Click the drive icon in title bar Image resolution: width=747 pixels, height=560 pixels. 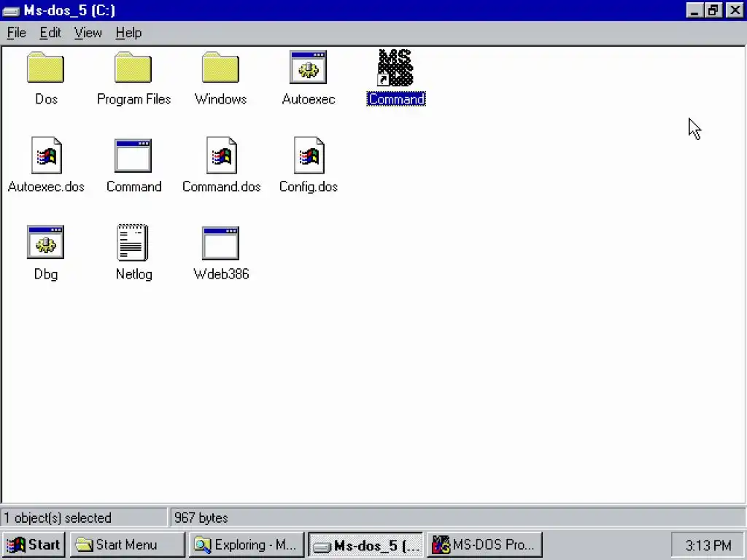tap(11, 10)
